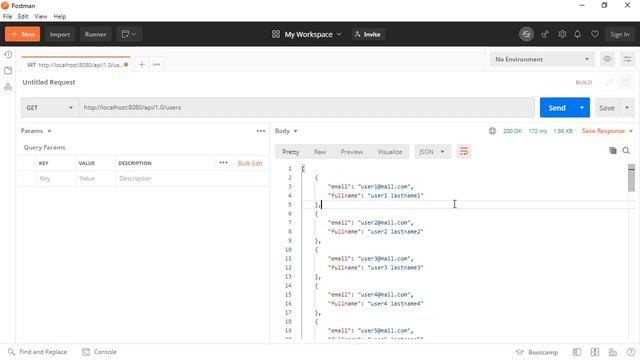Image resolution: width=640 pixels, height=360 pixels.
Task: Open the JSON format dropdown
Action: [433, 151]
